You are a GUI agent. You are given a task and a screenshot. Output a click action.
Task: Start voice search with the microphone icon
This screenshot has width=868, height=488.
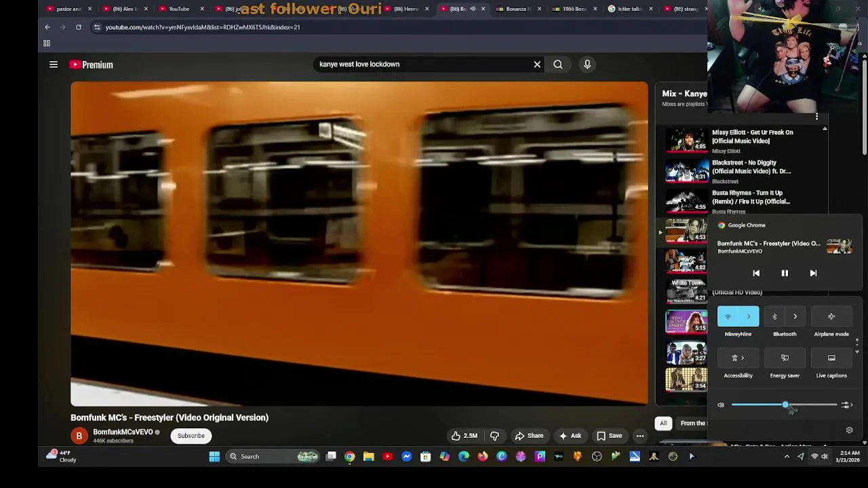click(587, 64)
